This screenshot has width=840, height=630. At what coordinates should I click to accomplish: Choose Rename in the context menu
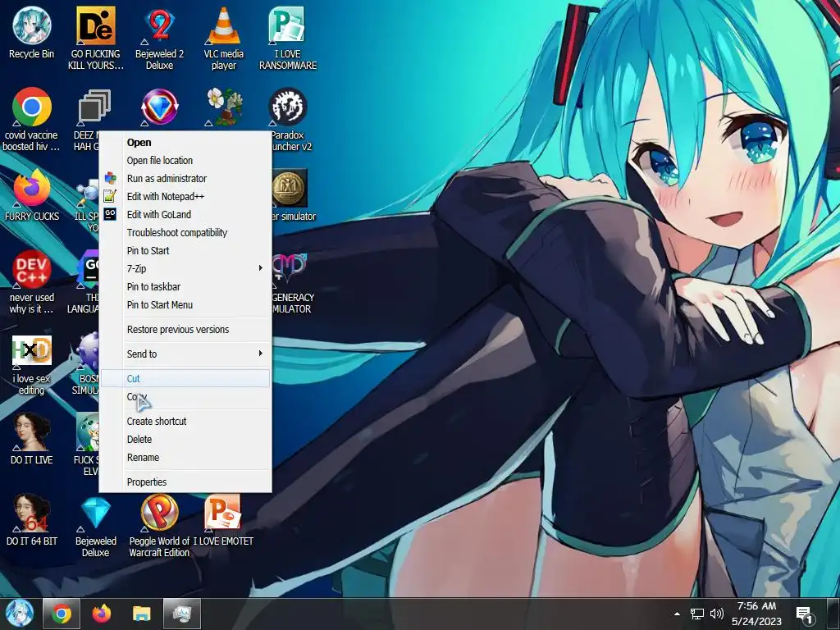pos(186,458)
